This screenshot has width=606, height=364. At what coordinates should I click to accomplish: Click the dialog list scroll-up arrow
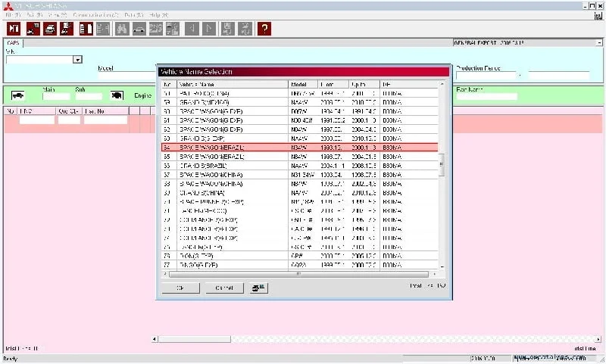(442, 84)
